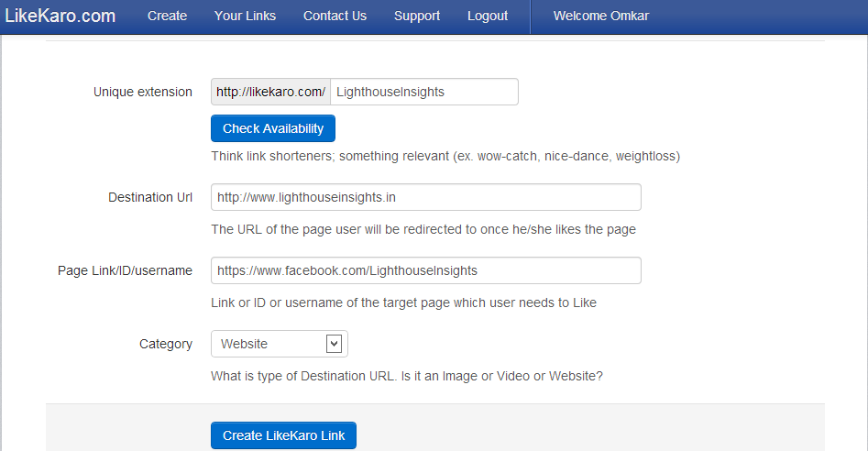Image resolution: width=868 pixels, height=451 pixels.
Task: Click into the Page Link/ID/username field
Action: (x=425, y=270)
